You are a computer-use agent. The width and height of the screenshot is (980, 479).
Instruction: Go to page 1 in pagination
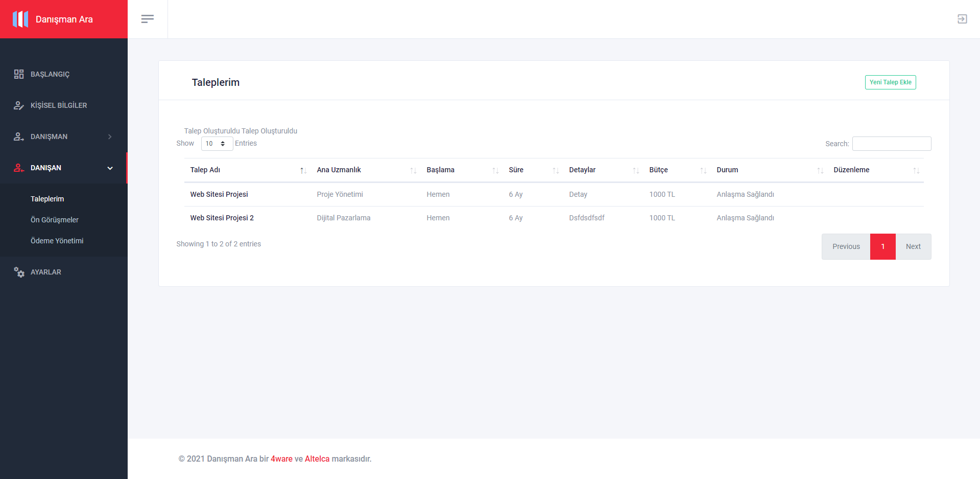(x=882, y=246)
